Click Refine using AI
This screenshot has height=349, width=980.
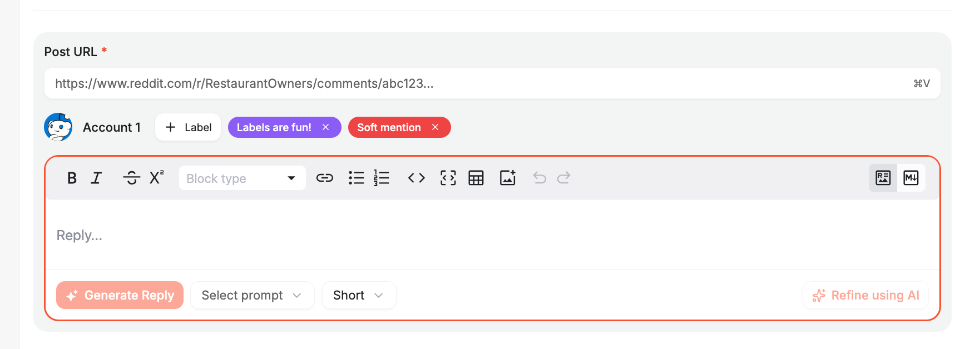pyautogui.click(x=865, y=295)
